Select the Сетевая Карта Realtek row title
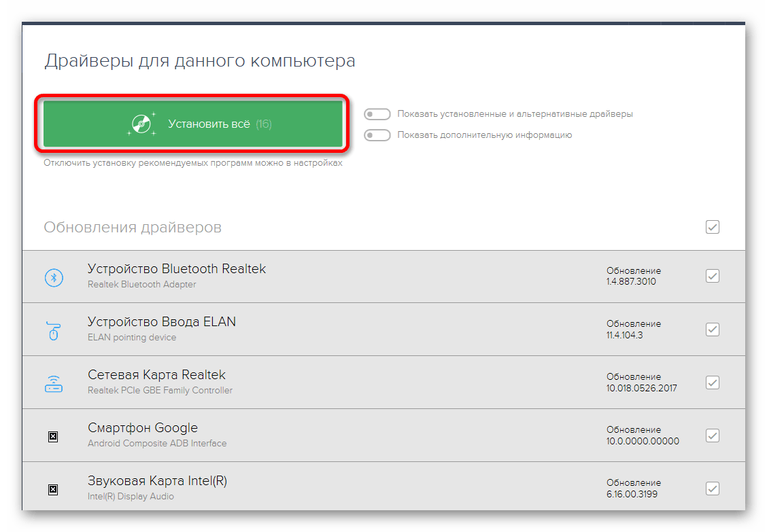The image size is (767, 532). coord(156,375)
